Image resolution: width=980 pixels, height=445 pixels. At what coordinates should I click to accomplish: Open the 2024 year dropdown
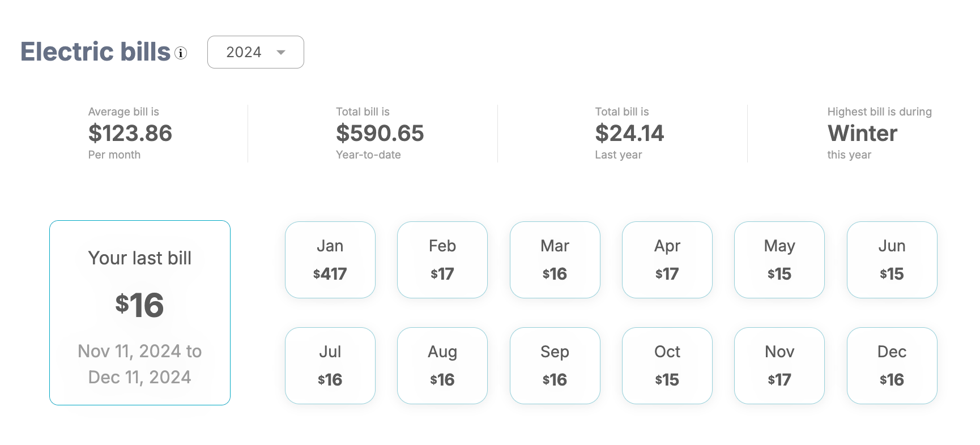coord(255,52)
